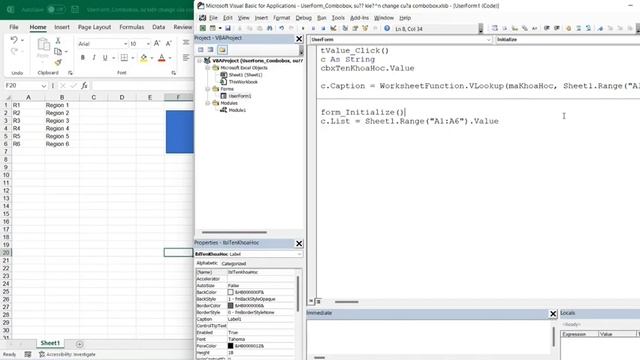Switch to Excel Insert ribbon tab

(x=62, y=27)
